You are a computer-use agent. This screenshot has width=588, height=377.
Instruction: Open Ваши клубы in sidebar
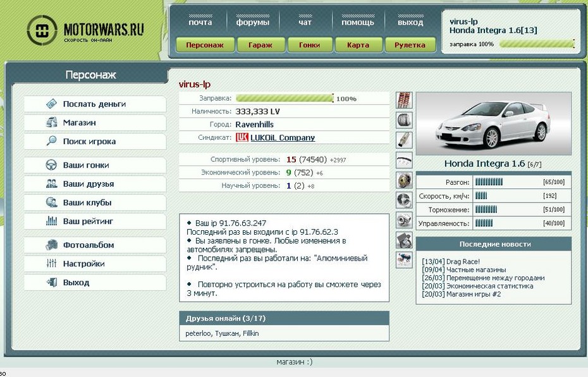95,202
